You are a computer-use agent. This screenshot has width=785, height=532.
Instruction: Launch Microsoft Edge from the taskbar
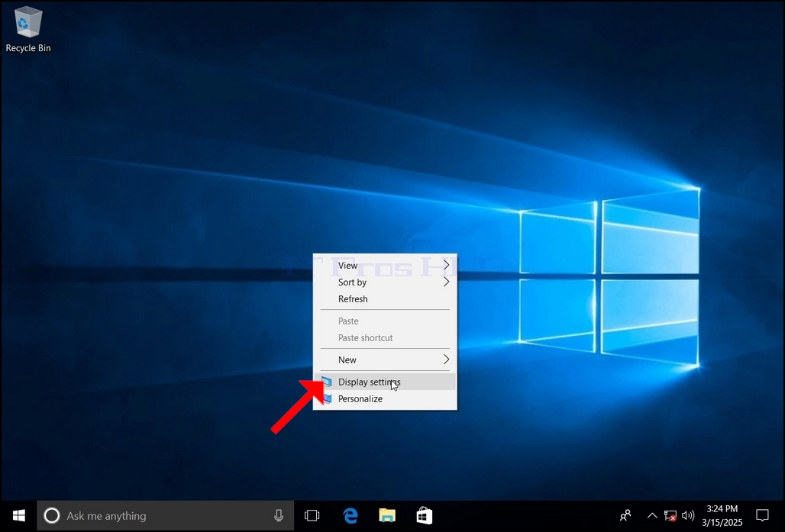pos(350,515)
